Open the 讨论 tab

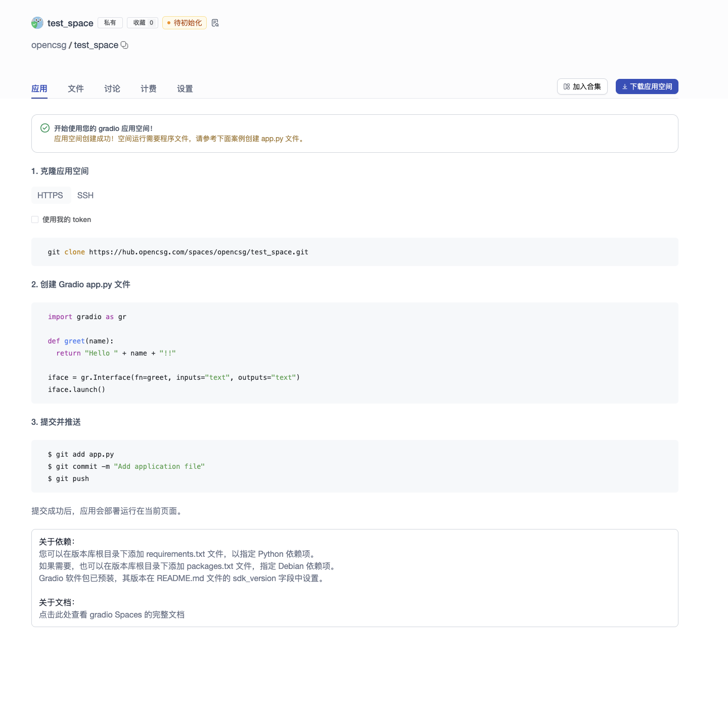click(x=112, y=89)
